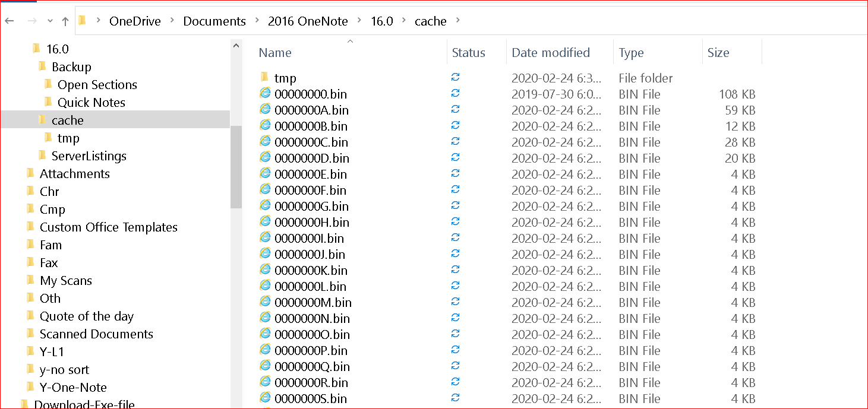The height and width of the screenshot is (409, 868).
Task: Click the Fax folder icon
Action: point(31,262)
